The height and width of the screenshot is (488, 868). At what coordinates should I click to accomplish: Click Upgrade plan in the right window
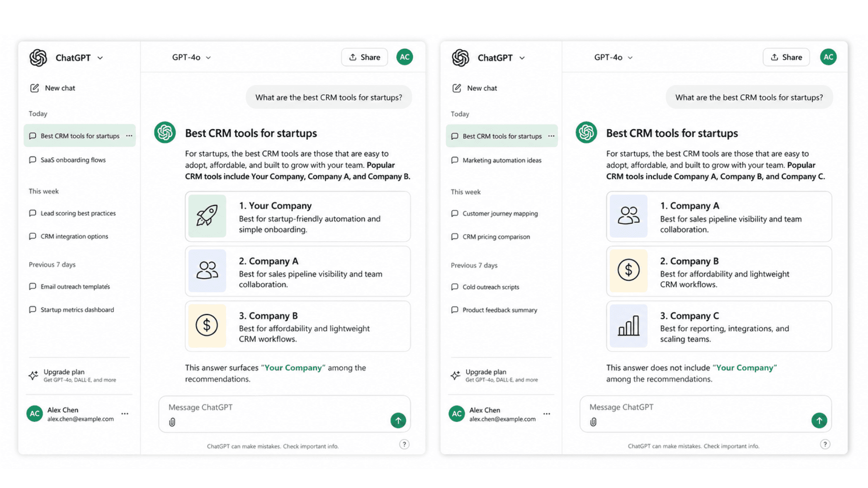click(494, 375)
